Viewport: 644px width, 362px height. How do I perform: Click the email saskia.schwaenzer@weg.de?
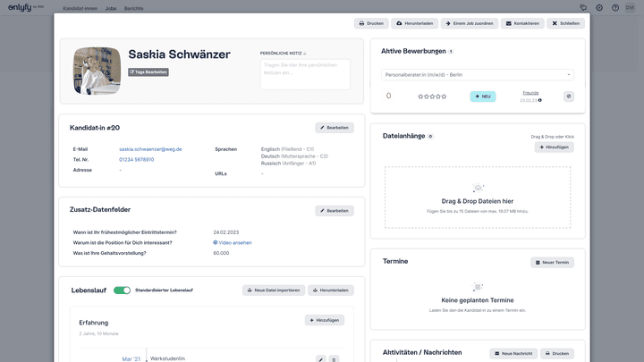(150, 149)
